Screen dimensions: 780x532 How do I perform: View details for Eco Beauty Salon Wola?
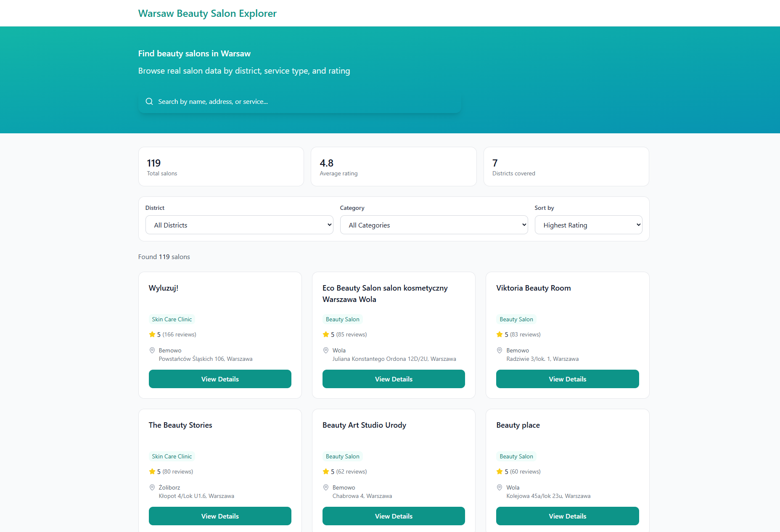(394, 379)
